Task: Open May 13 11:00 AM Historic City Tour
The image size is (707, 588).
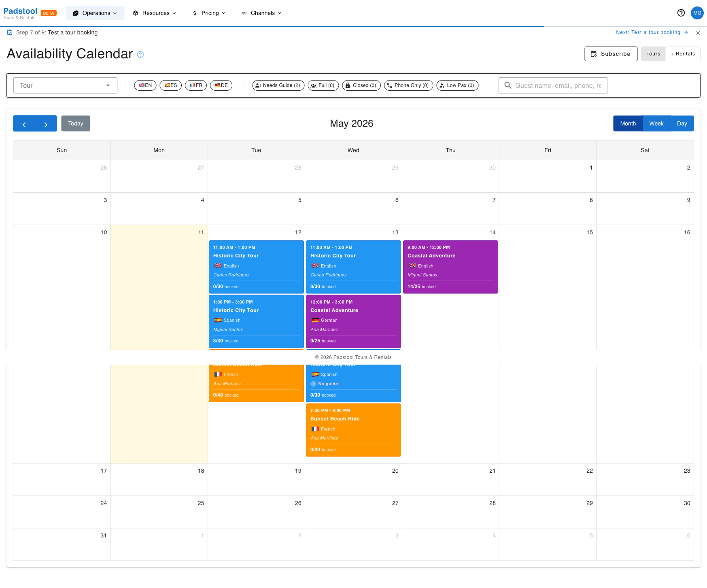Action: [353, 267]
